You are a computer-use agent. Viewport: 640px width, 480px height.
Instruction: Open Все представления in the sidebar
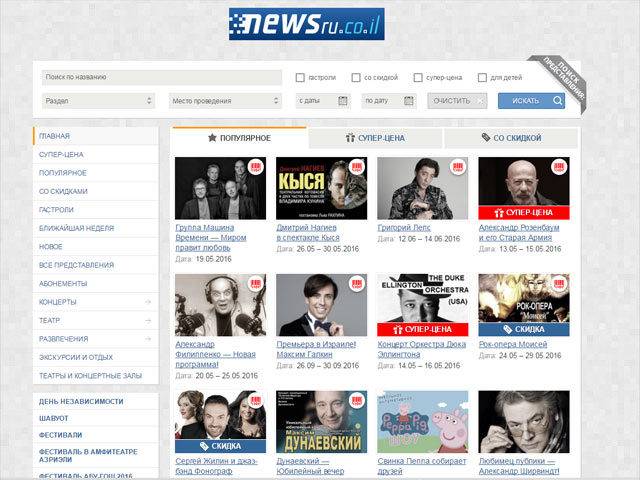coord(96,265)
